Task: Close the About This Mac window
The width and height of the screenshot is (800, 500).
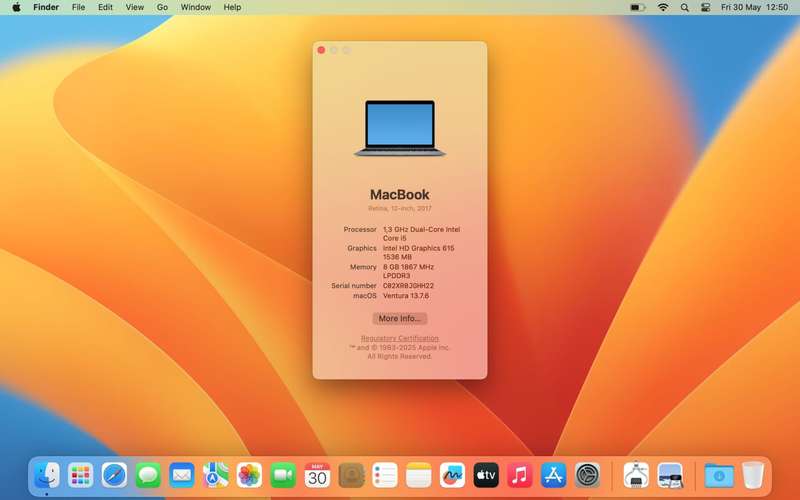Action: pos(321,50)
